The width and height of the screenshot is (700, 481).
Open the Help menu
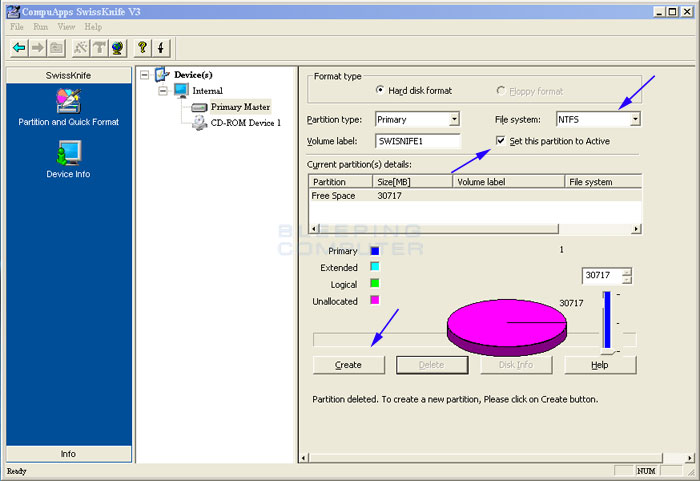tap(93, 27)
